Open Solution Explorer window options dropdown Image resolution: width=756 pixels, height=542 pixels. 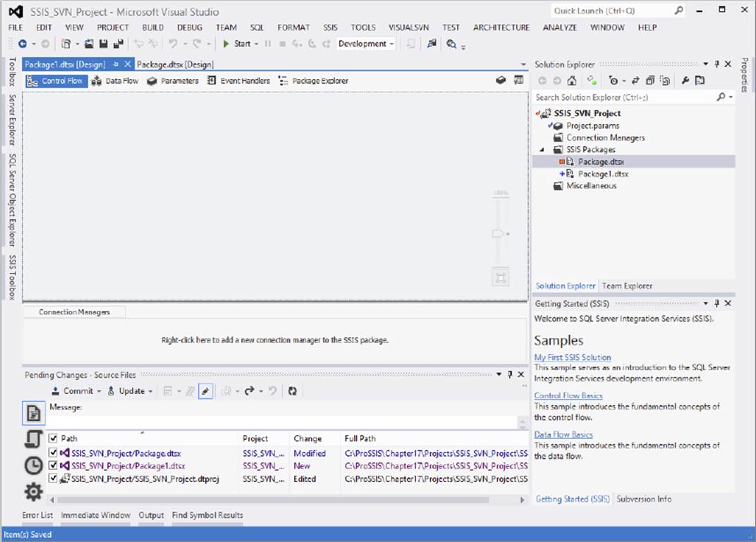pyautogui.click(x=705, y=64)
